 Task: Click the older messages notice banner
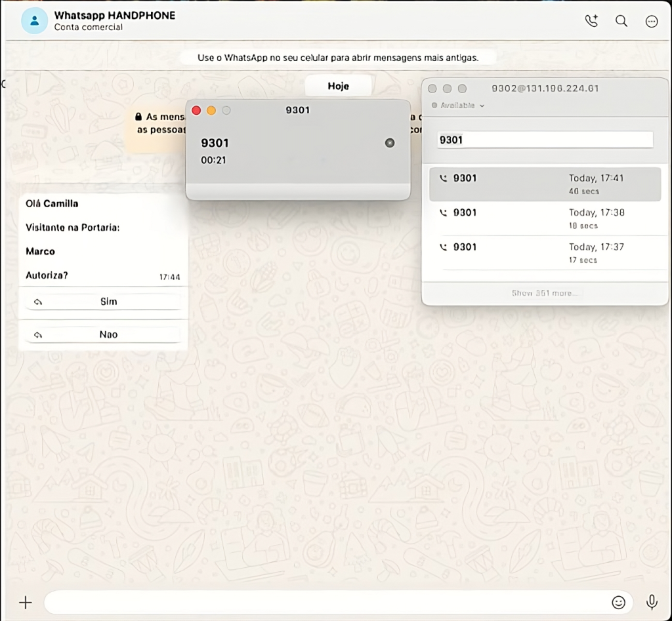[338, 58]
